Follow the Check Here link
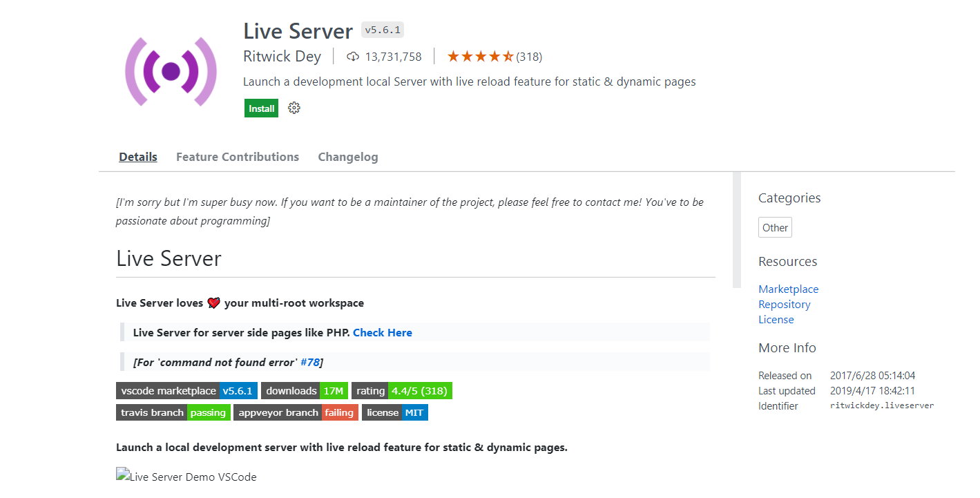 [x=383, y=332]
